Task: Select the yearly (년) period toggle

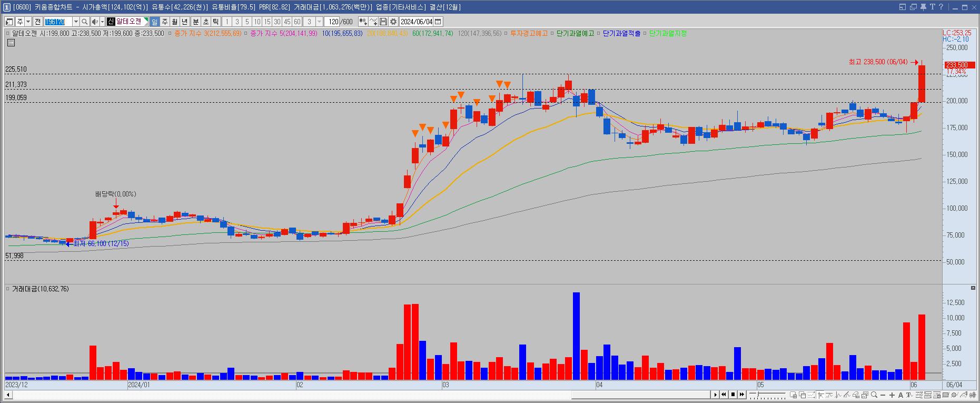Action: [x=185, y=22]
